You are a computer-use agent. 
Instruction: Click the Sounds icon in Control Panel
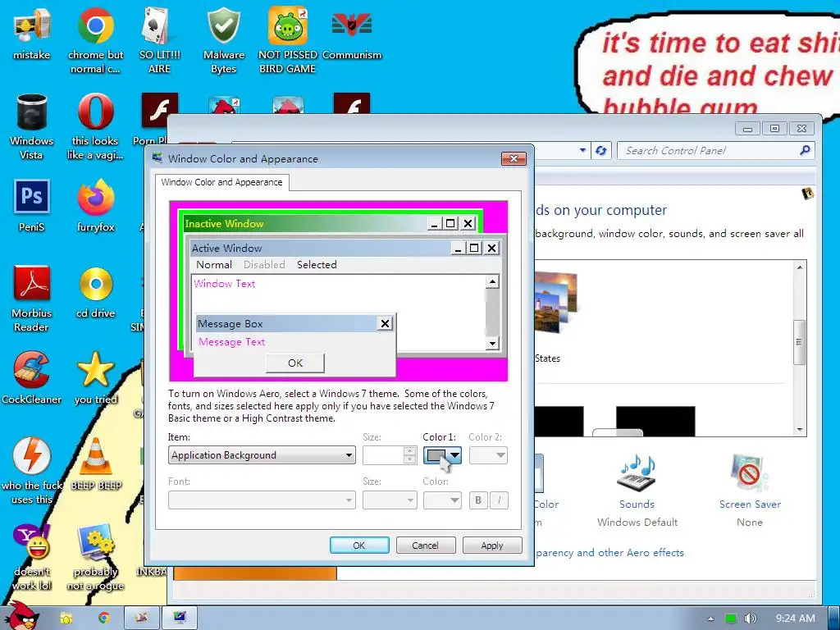tap(637, 473)
